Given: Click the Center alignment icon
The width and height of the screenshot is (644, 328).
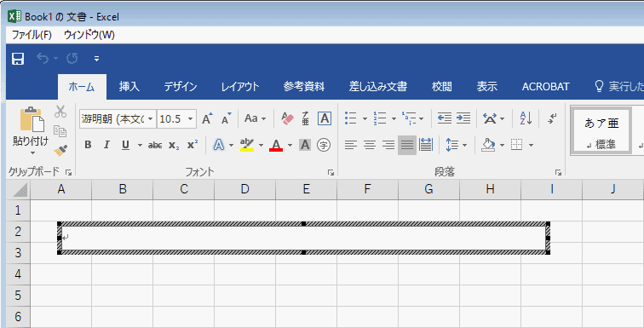Looking at the screenshot, I should coord(370,145).
